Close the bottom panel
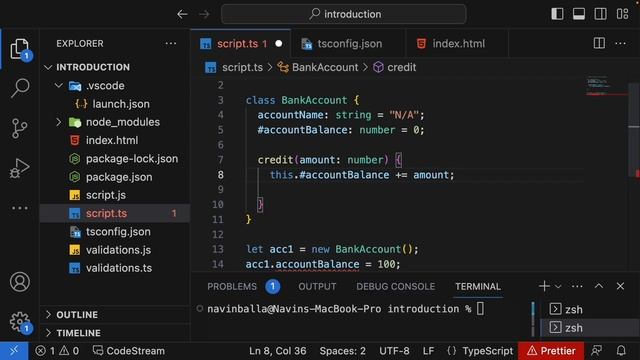This screenshot has width=640, height=360. point(620,286)
